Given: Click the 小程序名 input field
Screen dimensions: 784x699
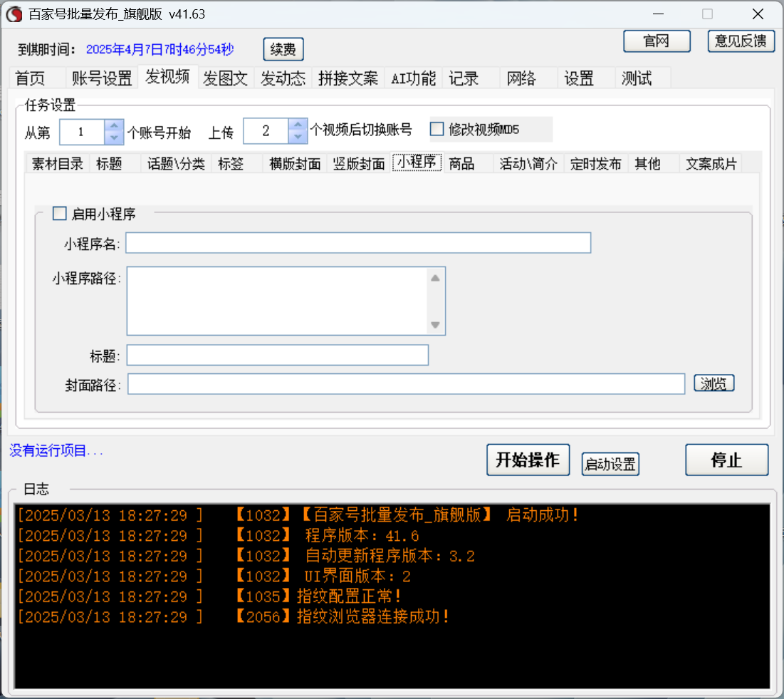Looking at the screenshot, I should [358, 243].
